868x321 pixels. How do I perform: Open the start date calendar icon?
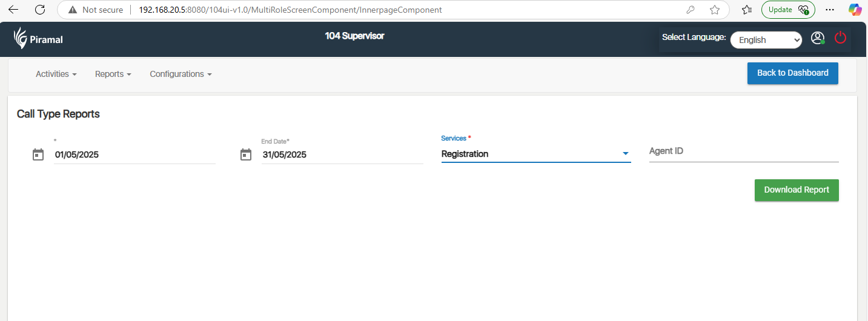coord(38,154)
